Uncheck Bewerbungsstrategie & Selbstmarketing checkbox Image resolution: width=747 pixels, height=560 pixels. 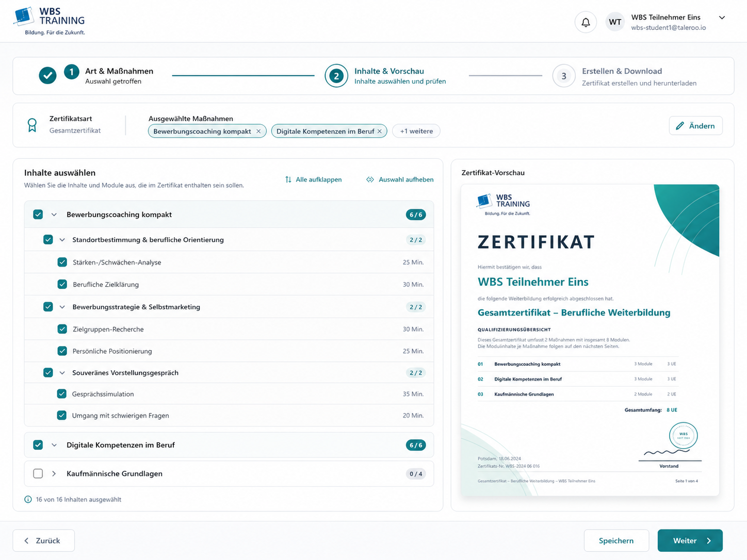click(48, 307)
